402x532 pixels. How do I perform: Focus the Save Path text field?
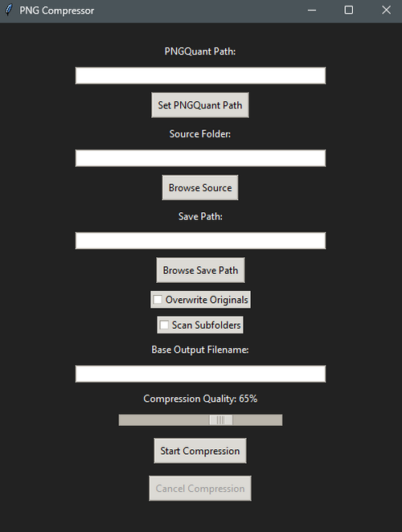point(200,240)
